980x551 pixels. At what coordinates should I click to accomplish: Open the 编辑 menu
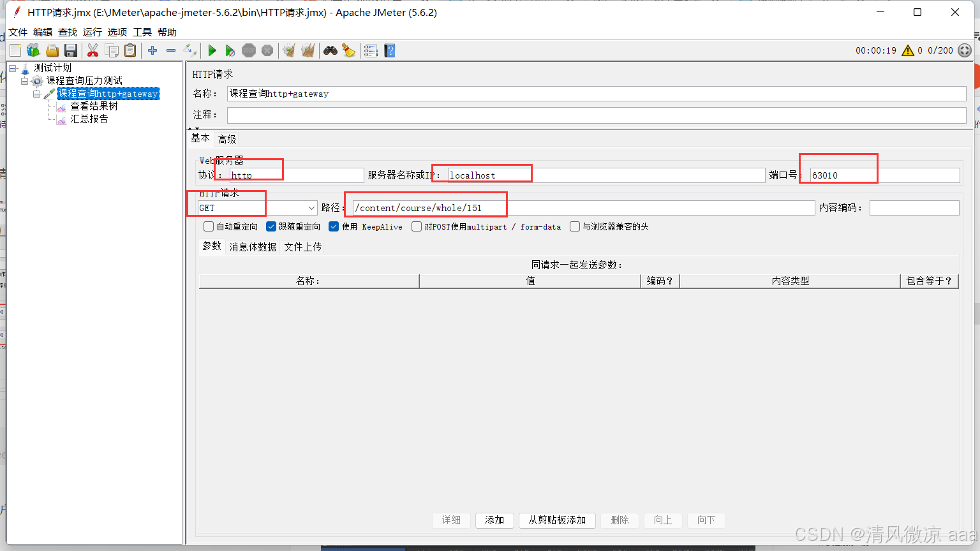tap(43, 32)
